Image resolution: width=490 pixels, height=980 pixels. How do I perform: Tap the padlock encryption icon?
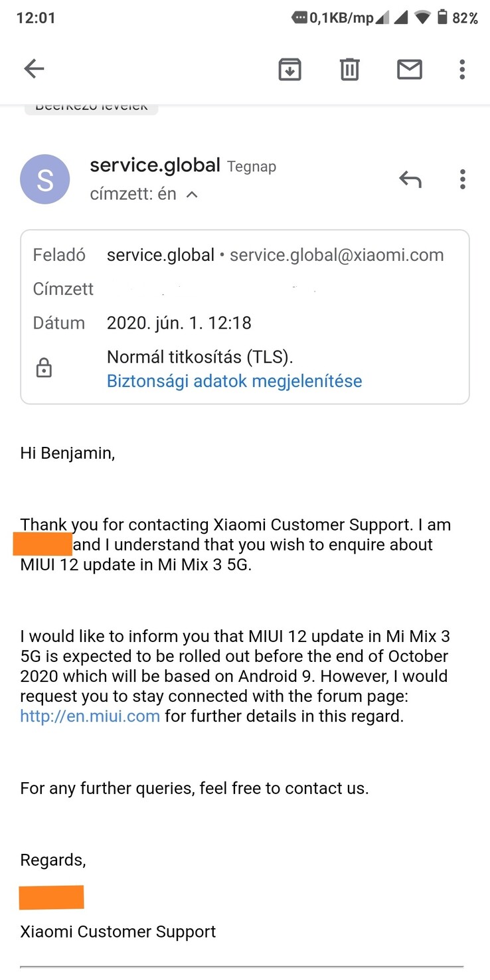[44, 368]
